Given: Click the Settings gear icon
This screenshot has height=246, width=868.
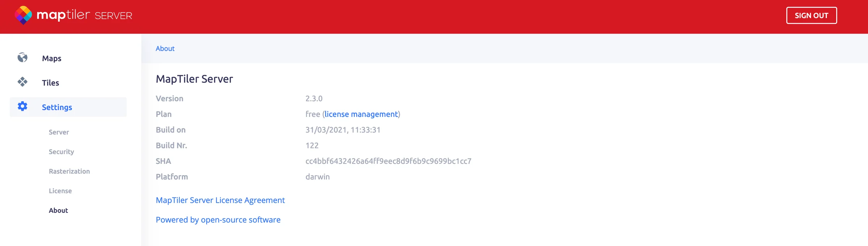Looking at the screenshot, I should pos(22,106).
